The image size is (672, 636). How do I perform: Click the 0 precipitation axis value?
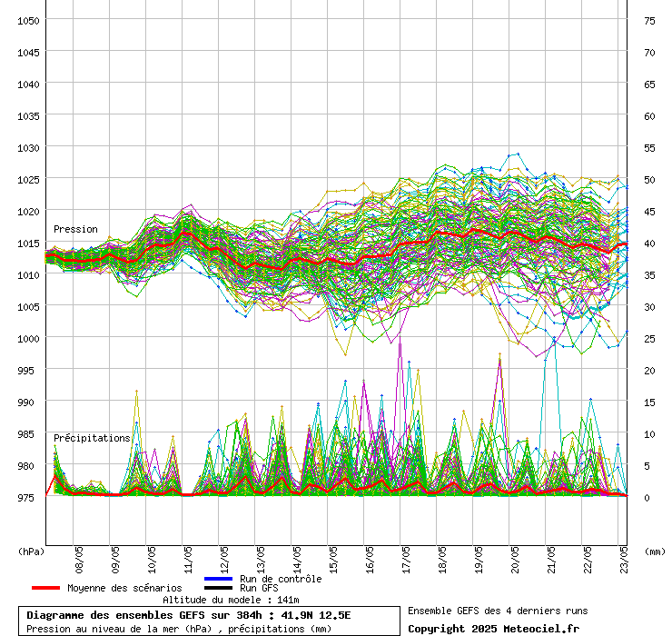tap(647, 498)
